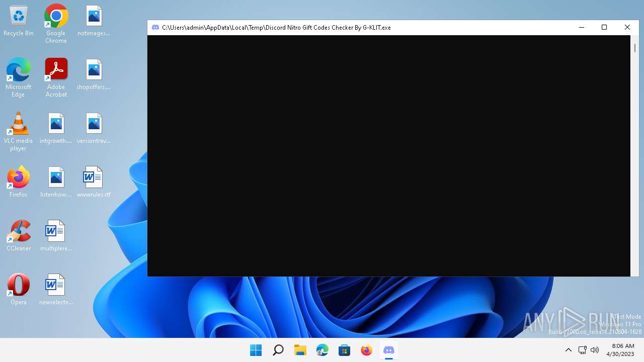
Task: Open Firefox from the taskbar
Action: pyautogui.click(x=367, y=350)
